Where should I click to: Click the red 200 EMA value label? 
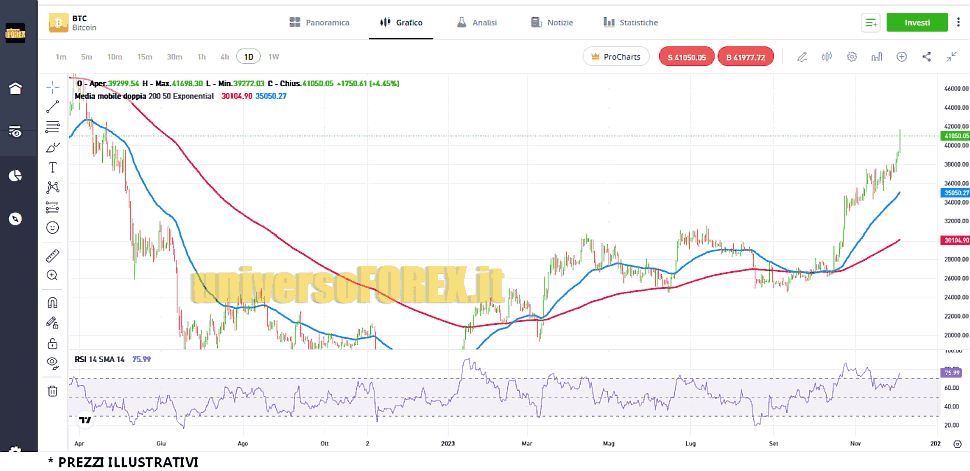point(233,96)
